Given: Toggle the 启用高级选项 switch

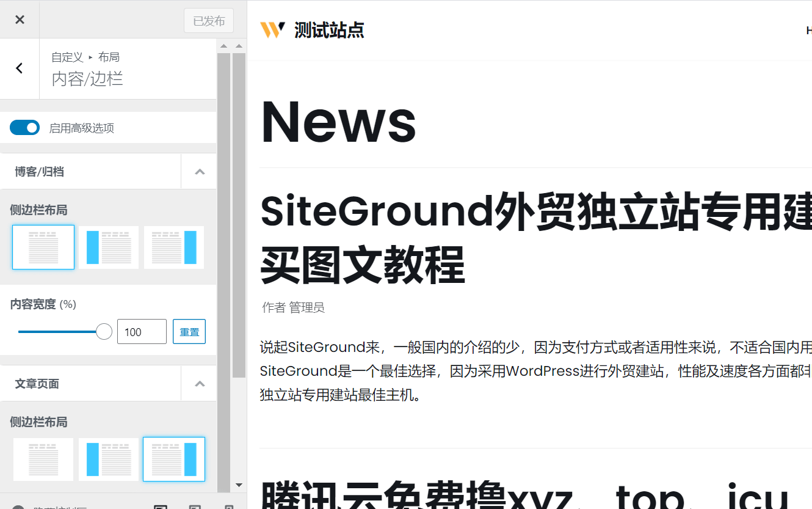Looking at the screenshot, I should [25, 128].
